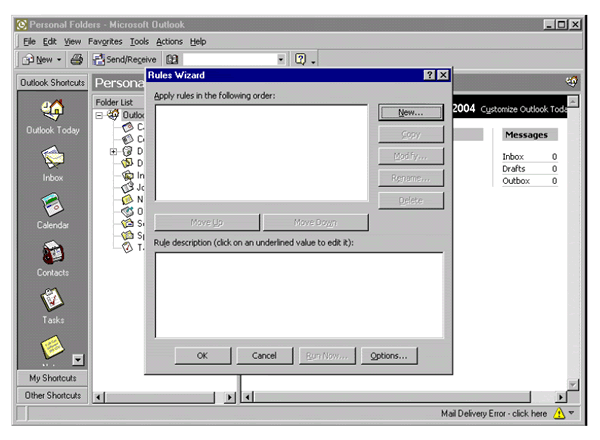Screen dimensions: 600x440
Task: Click Options... in Rules Wizard
Action: [389, 356]
